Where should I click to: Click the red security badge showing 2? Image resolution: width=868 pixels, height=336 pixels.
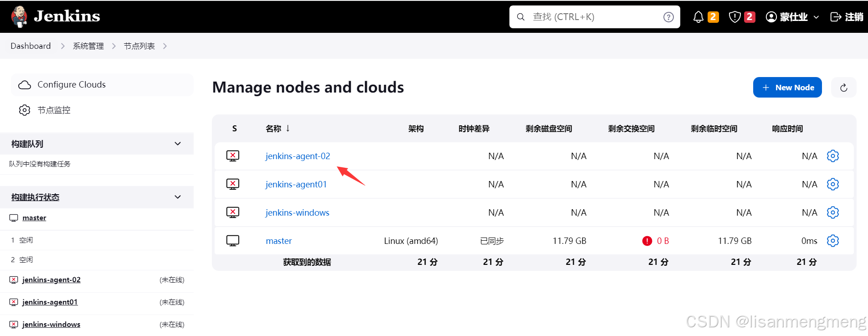click(750, 17)
